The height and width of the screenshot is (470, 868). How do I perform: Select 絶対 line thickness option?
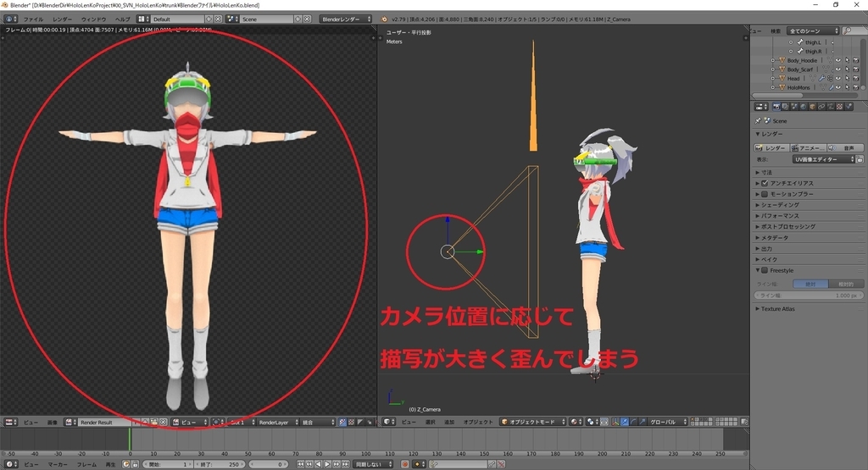(x=810, y=284)
